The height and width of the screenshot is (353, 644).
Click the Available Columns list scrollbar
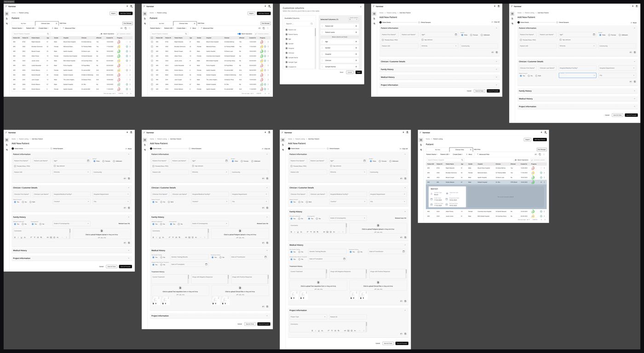tap(316, 32)
